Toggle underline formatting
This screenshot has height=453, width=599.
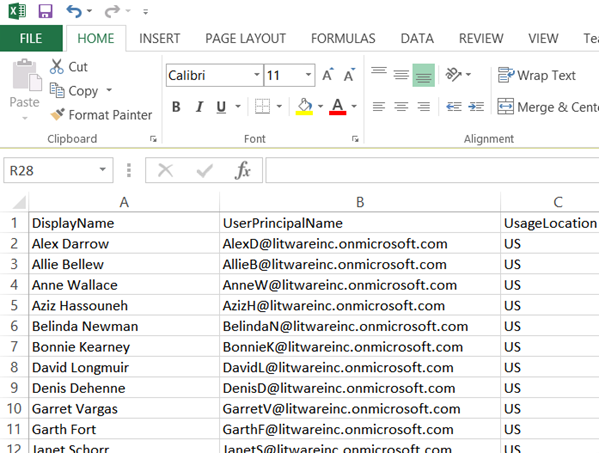(x=221, y=107)
